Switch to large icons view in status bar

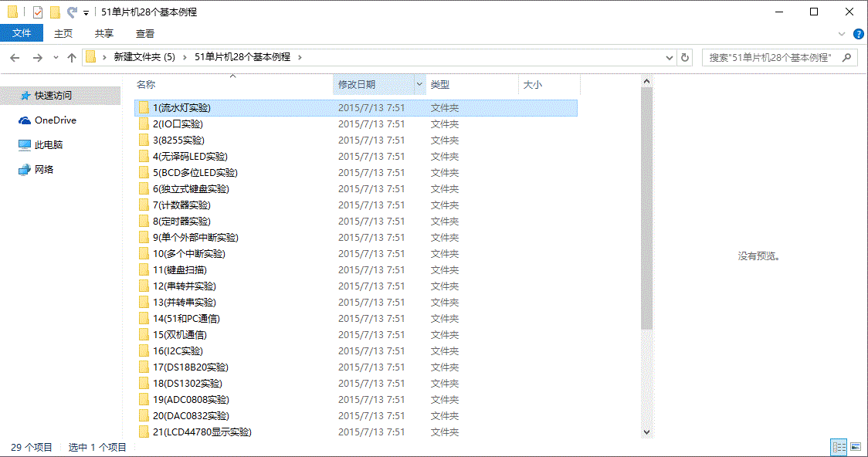click(x=856, y=447)
